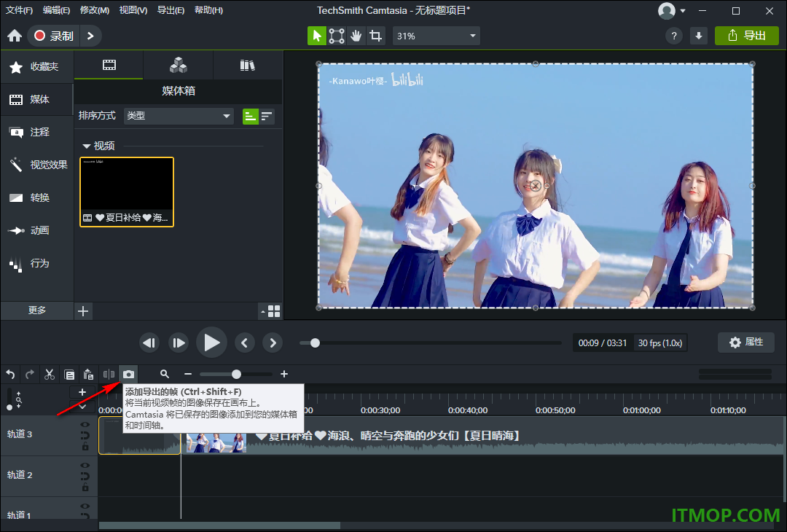The width and height of the screenshot is (787, 532).
Task: Open the 行为 behaviors panel
Action: (36, 264)
